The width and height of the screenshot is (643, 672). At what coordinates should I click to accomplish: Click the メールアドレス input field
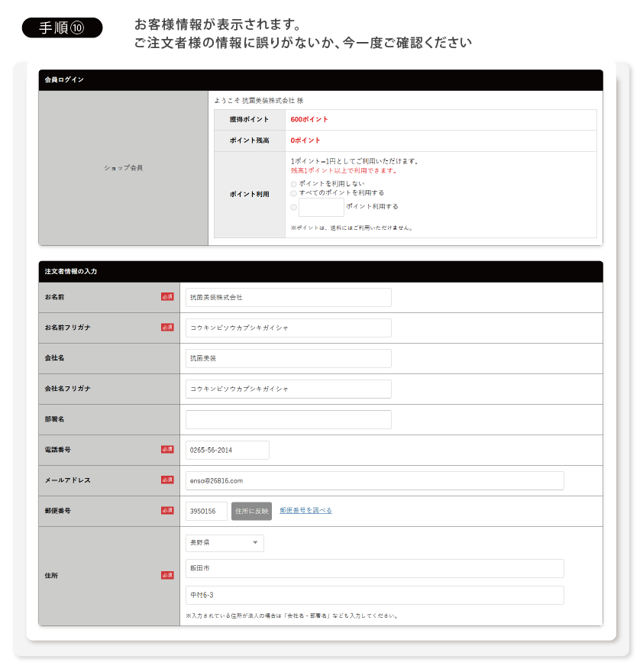pos(374,480)
